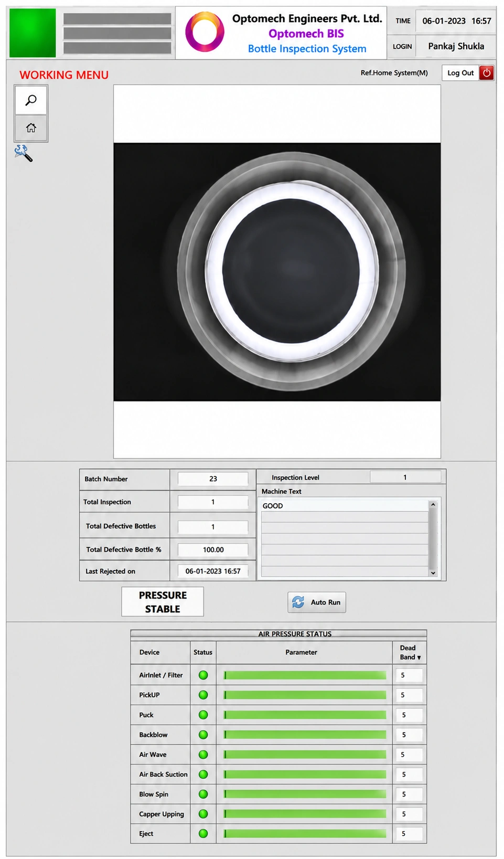Click the Optomech circular logo

(x=205, y=32)
